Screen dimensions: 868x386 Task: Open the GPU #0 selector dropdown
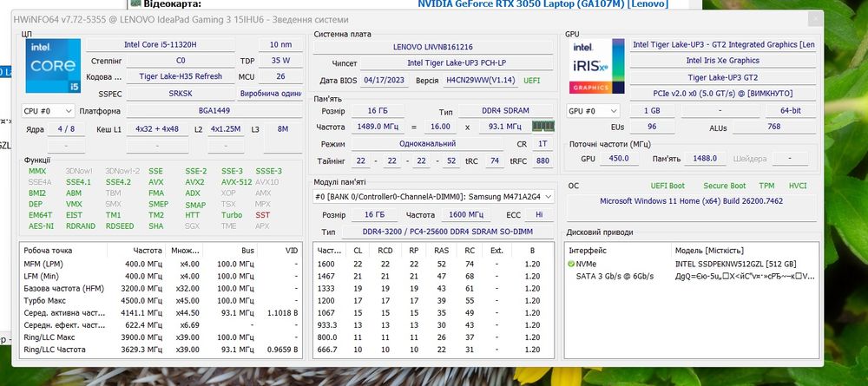(x=593, y=111)
